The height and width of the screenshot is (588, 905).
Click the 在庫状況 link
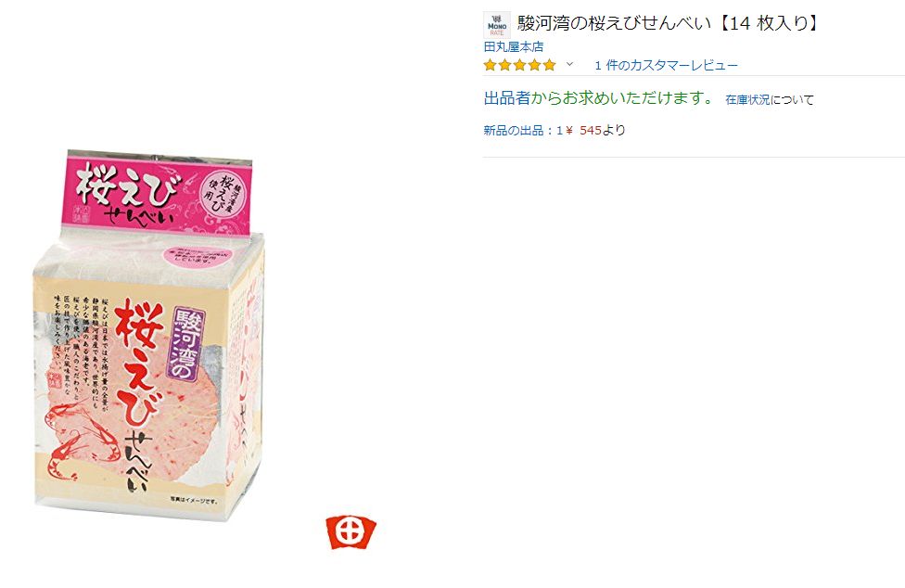point(747,100)
